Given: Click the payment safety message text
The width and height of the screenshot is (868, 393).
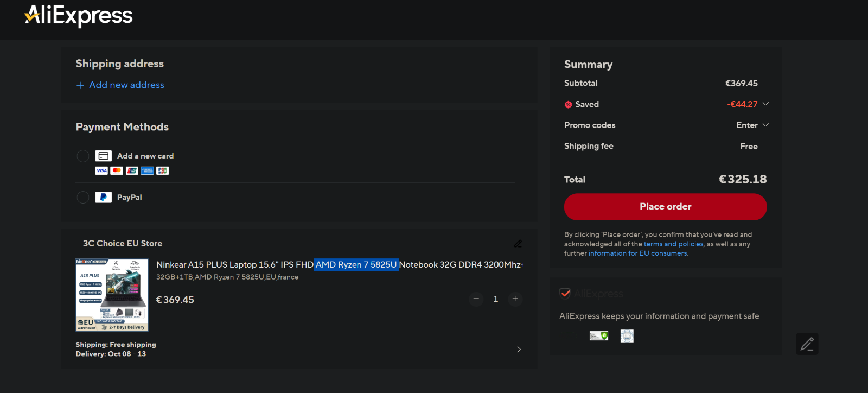Looking at the screenshot, I should coord(659,316).
